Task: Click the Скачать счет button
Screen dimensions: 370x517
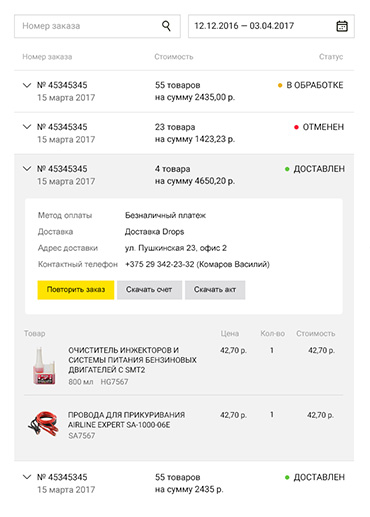Action: pyautogui.click(x=149, y=290)
